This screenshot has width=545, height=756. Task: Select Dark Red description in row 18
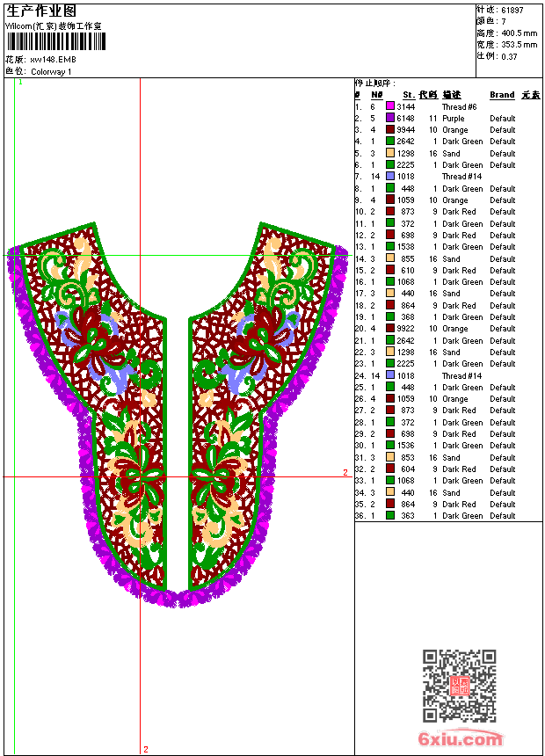point(459,305)
